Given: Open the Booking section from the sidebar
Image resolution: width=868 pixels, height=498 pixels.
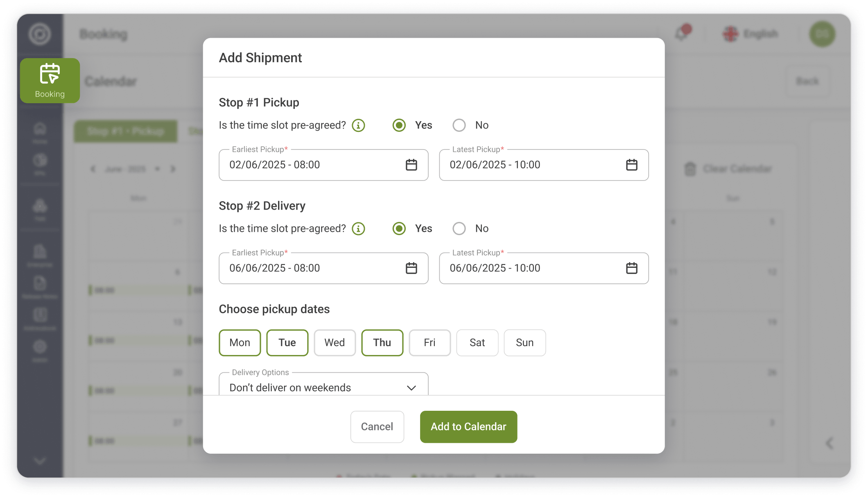Looking at the screenshot, I should click(50, 80).
